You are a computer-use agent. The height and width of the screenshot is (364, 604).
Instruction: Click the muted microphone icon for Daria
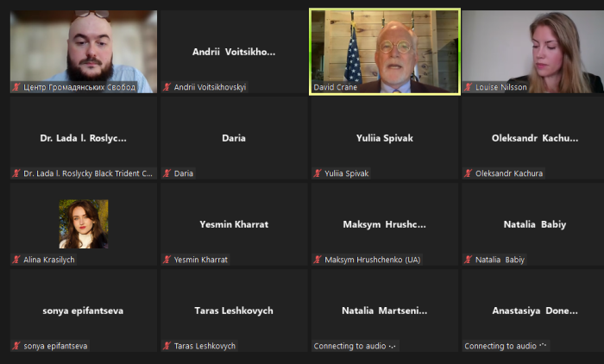tap(167, 173)
